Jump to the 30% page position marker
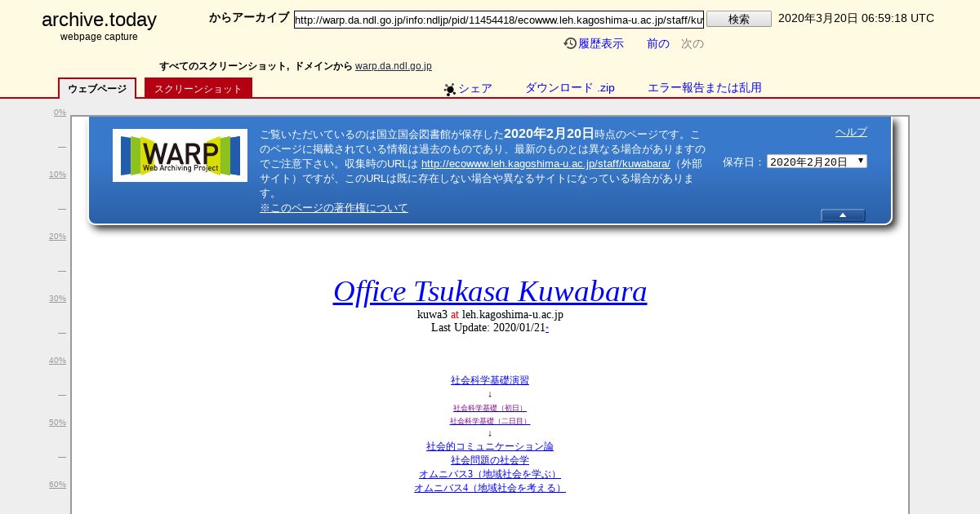This screenshot has height=514, width=980. 57,299
